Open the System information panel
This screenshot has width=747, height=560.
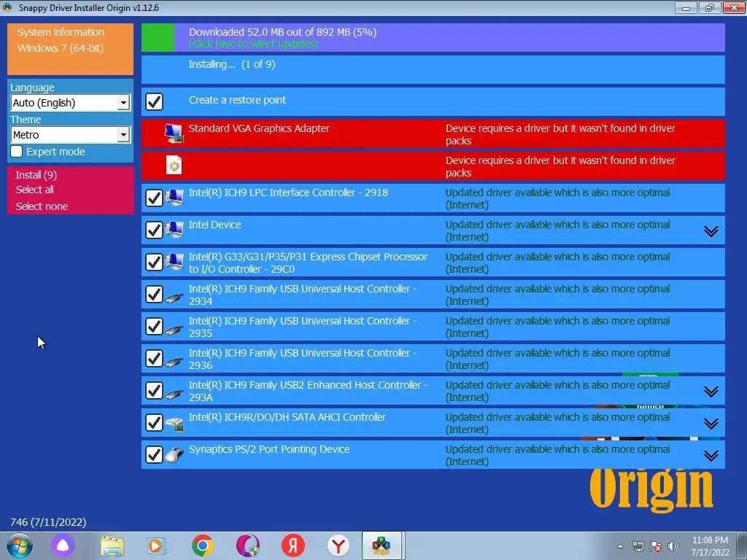pos(71,49)
